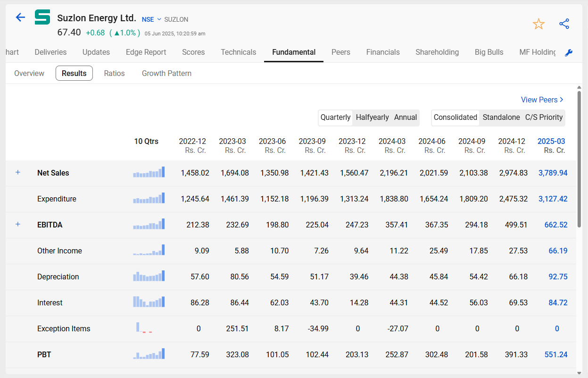Select Annual period toggle
The image size is (588, 378).
(406, 118)
